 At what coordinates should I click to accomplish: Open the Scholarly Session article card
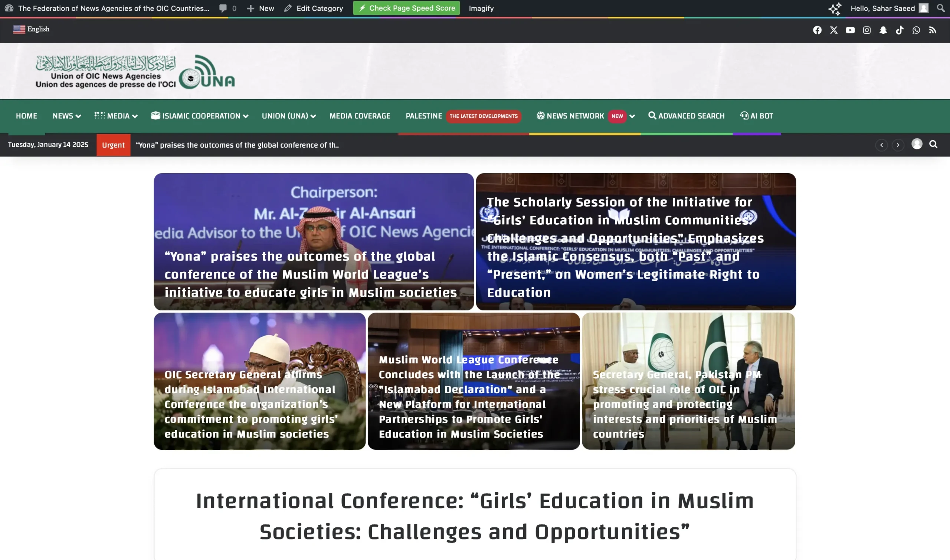click(636, 242)
